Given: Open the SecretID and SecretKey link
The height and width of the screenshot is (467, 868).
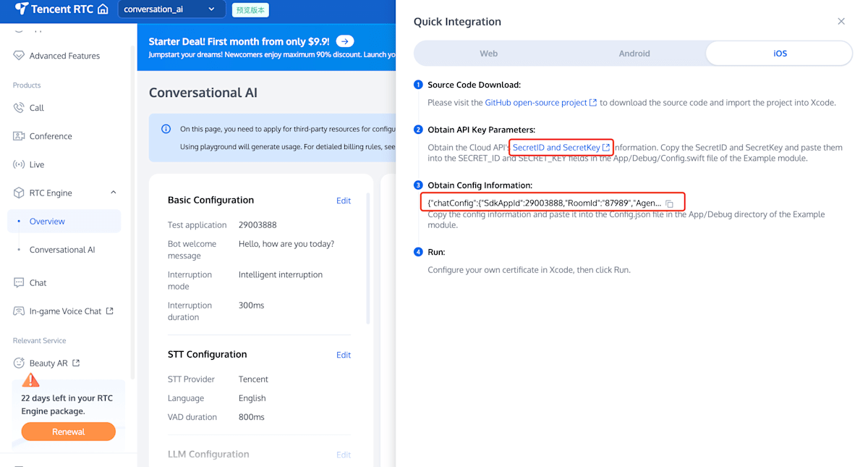Looking at the screenshot, I should point(556,148).
